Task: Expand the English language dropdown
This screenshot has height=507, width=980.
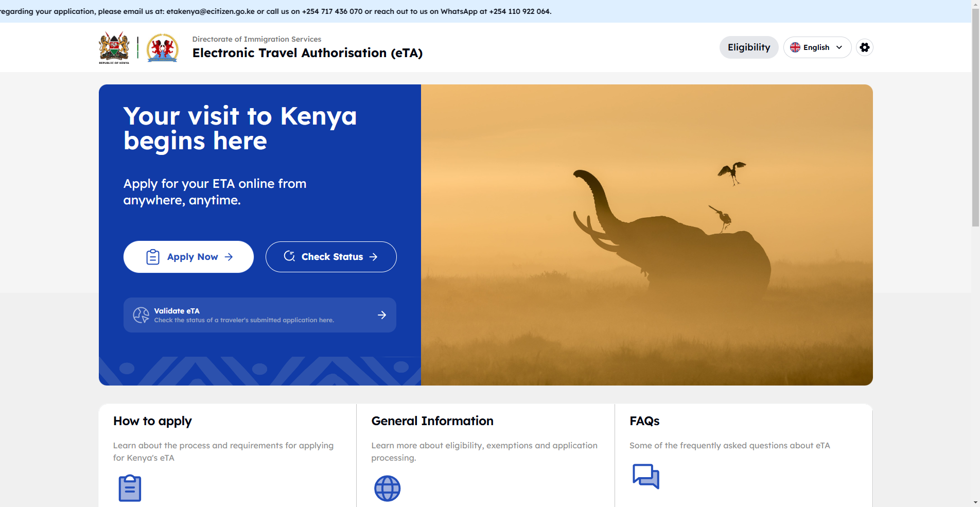Action: pyautogui.click(x=817, y=47)
